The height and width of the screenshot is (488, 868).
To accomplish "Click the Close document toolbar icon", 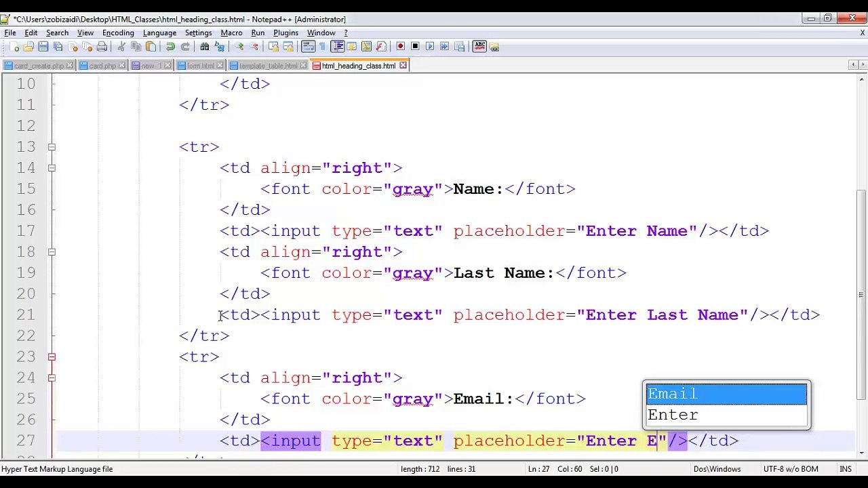I will (x=73, y=47).
